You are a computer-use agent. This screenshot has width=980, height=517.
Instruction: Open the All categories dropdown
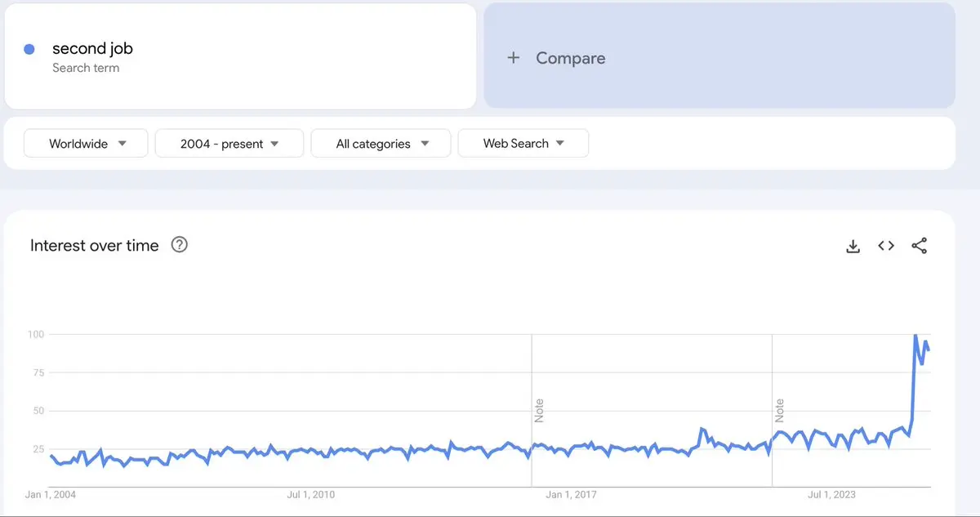(x=381, y=143)
